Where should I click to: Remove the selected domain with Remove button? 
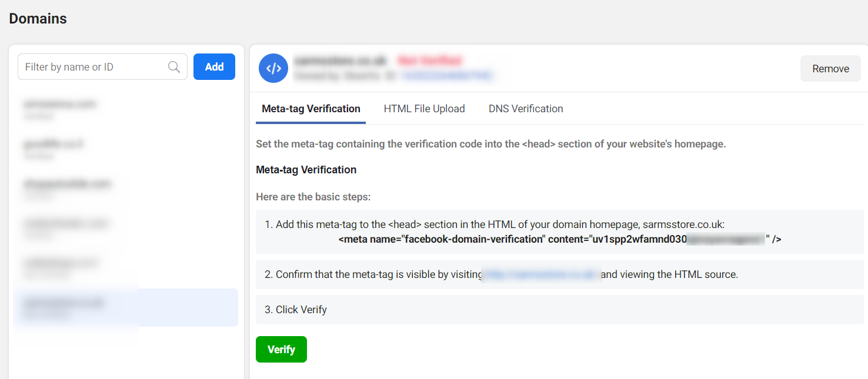[x=830, y=69]
